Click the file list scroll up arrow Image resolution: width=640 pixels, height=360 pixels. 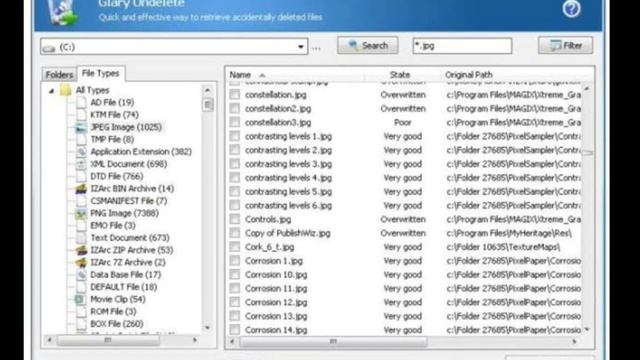coord(587,89)
